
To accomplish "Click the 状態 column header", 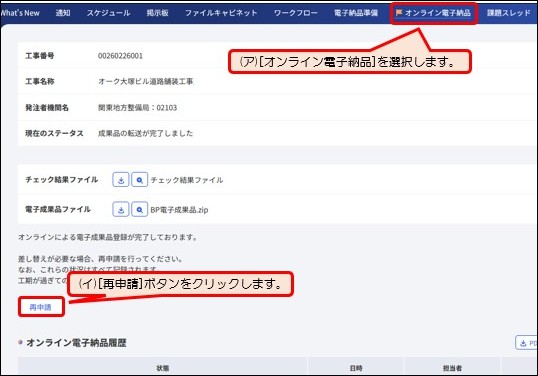I will click(163, 368).
